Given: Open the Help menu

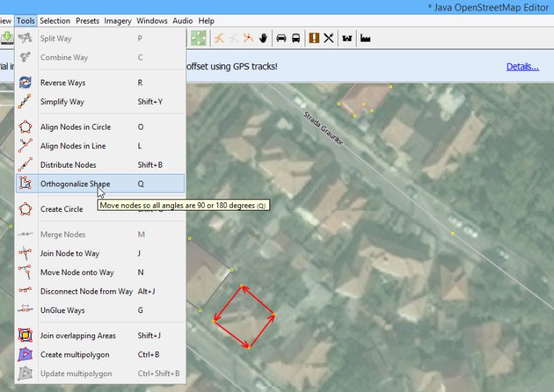Looking at the screenshot, I should [x=206, y=21].
